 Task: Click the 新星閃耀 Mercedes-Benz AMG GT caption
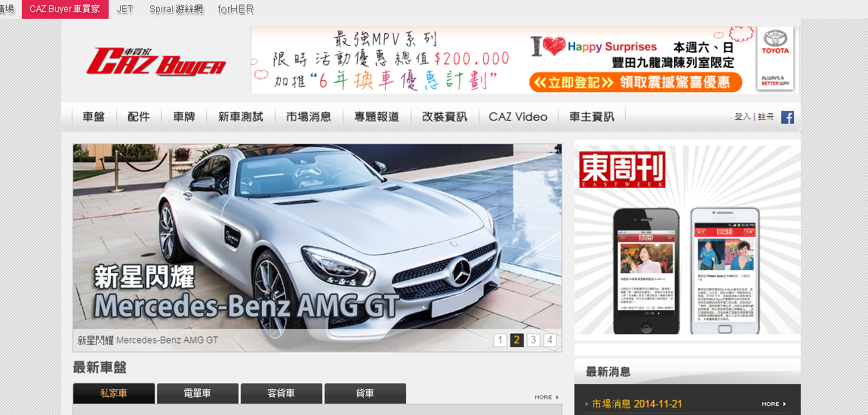coord(148,340)
